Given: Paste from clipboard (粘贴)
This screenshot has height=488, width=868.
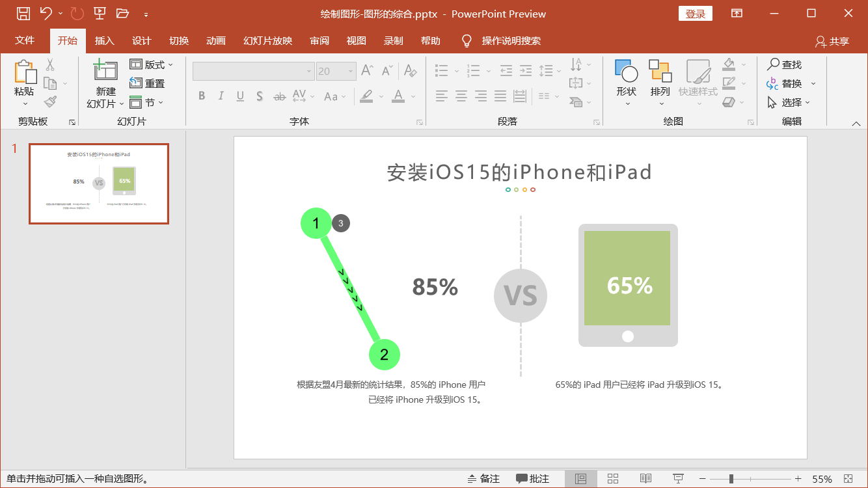Looking at the screenshot, I should click(25, 84).
